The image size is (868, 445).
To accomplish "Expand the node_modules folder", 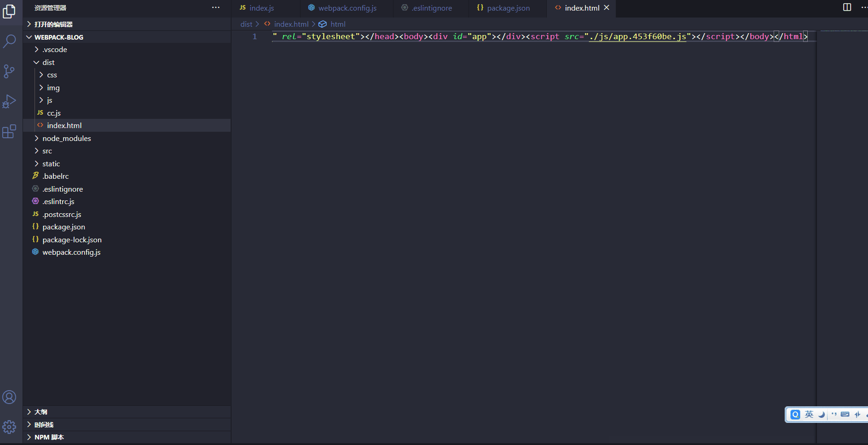I will [x=66, y=138].
